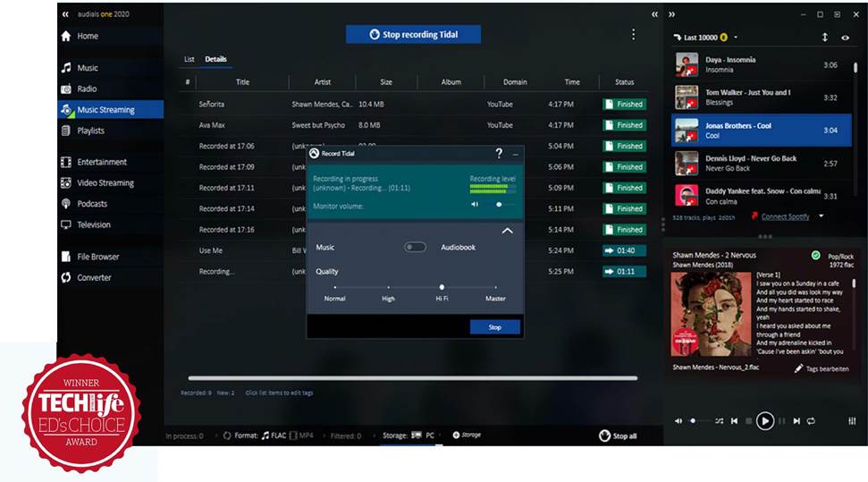Viewport: 868px width, 482px height.
Task: Mute the monitor volume speaker icon
Action: click(x=475, y=205)
